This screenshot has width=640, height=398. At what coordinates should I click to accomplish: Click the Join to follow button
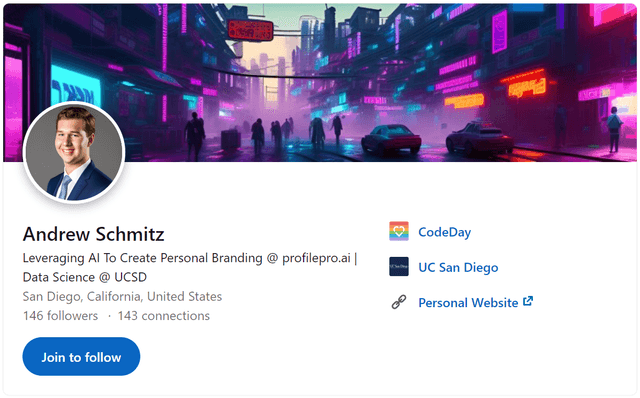[81, 357]
